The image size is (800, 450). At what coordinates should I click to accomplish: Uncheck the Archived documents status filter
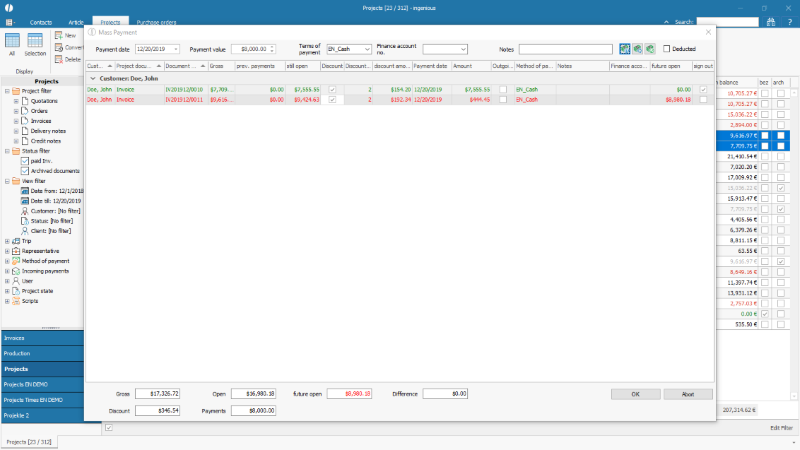[x=24, y=171]
